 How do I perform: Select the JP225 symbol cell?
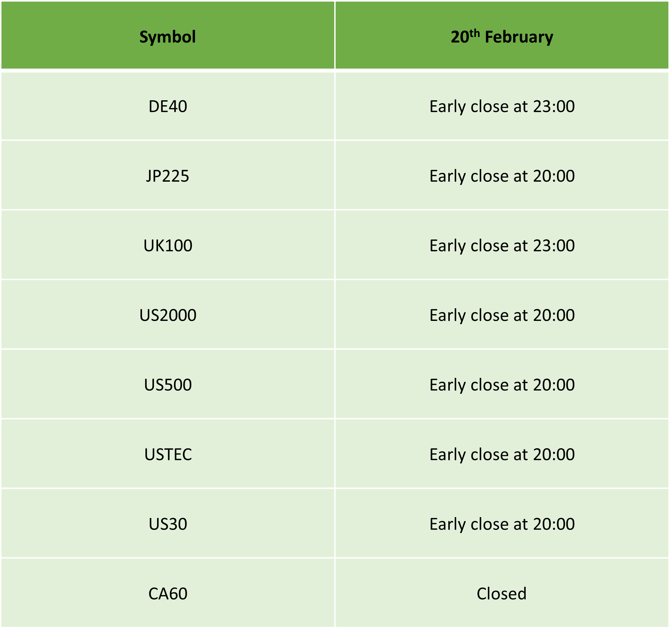(x=168, y=176)
